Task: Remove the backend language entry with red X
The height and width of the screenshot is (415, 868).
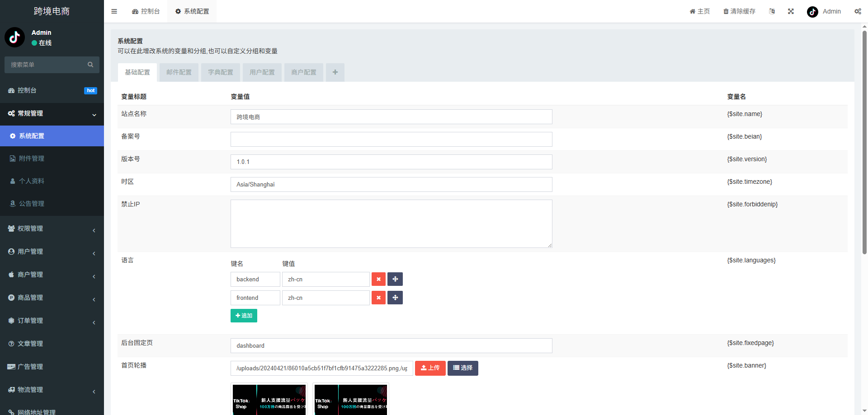Action: 378,279
